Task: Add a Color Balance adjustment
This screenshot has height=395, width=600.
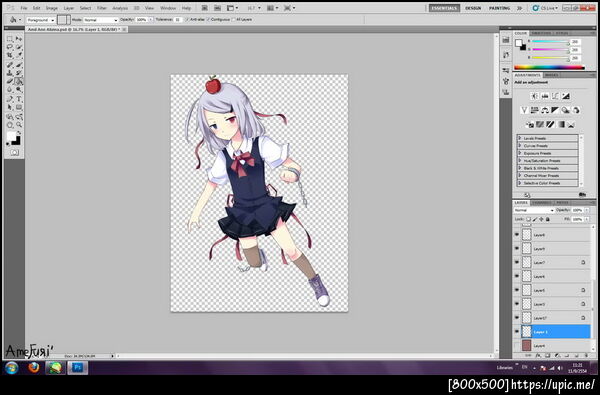Action: coord(545,110)
